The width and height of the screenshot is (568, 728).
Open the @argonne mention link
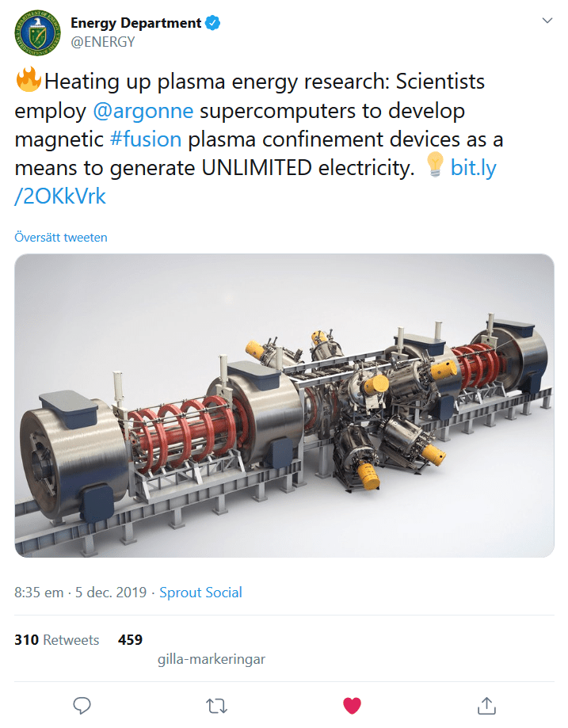143,110
